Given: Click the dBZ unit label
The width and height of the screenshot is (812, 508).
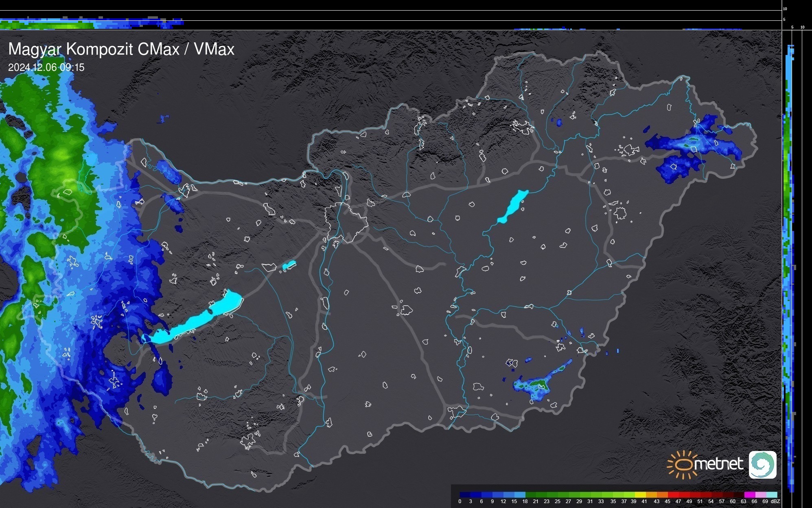Looking at the screenshot, I should point(776,501).
